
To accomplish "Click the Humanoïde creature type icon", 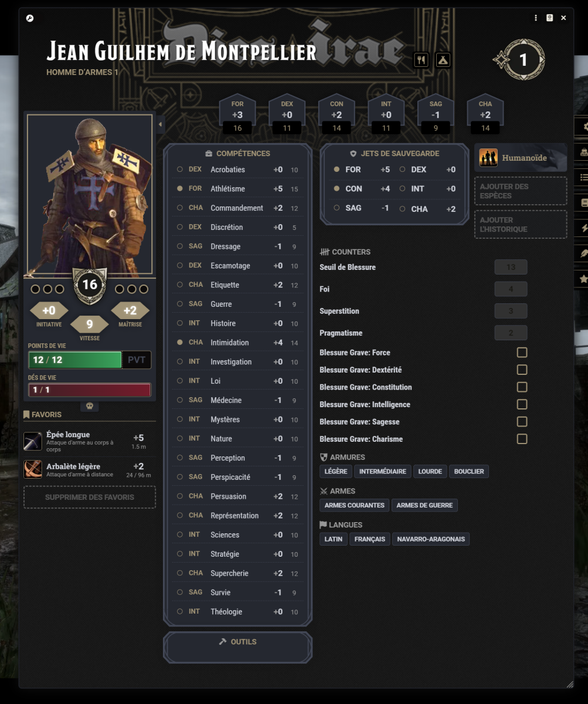I will (x=488, y=158).
